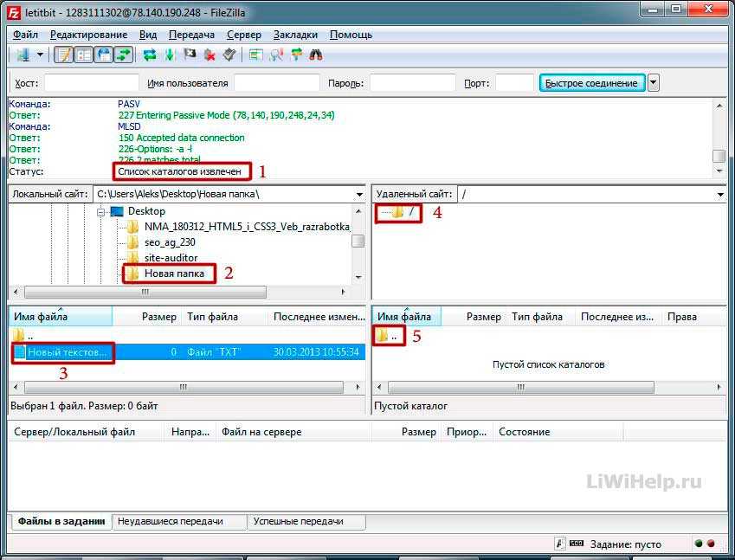Click the leftmost small icon in status bar
Image resolution: width=735 pixels, height=560 pixels.
point(559,544)
